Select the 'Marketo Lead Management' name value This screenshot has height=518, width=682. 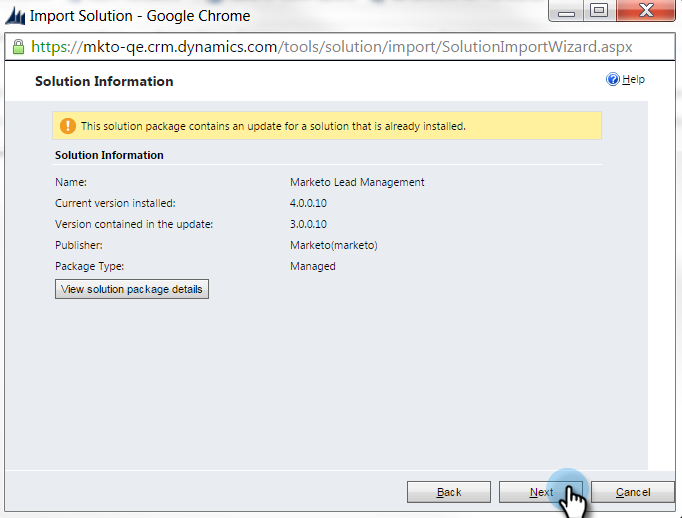[x=357, y=182]
